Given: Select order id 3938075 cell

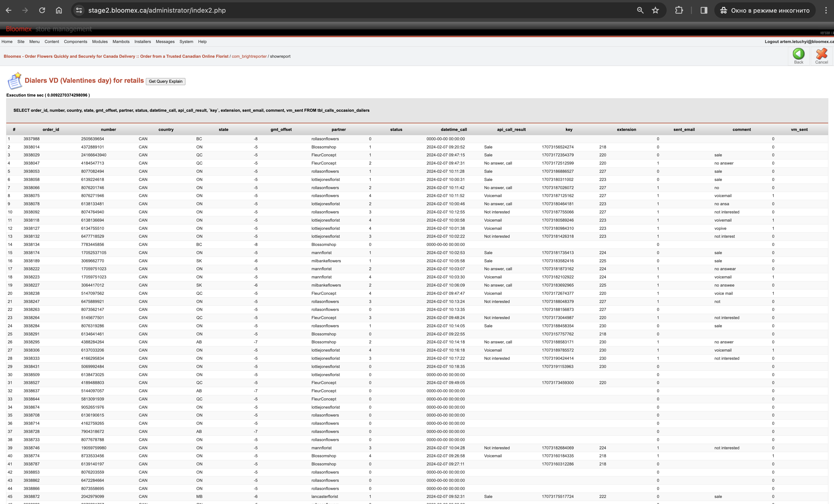Looking at the screenshot, I should (x=32, y=196).
